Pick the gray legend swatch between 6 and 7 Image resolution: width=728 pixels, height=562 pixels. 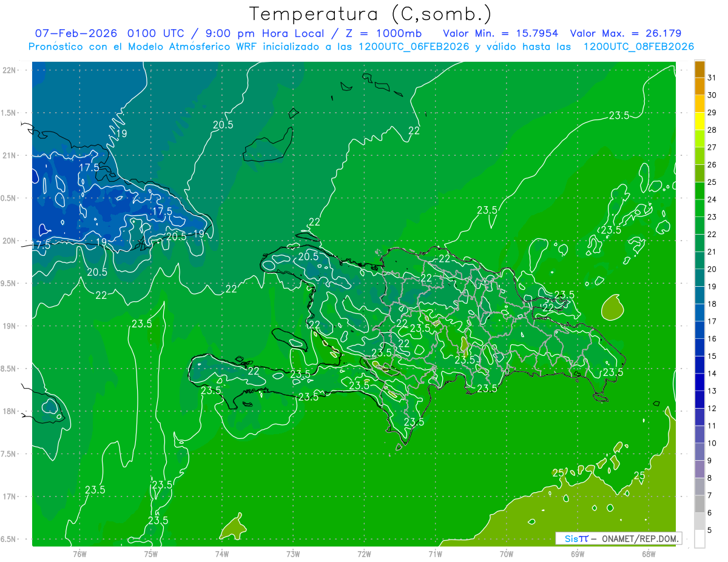(700, 504)
